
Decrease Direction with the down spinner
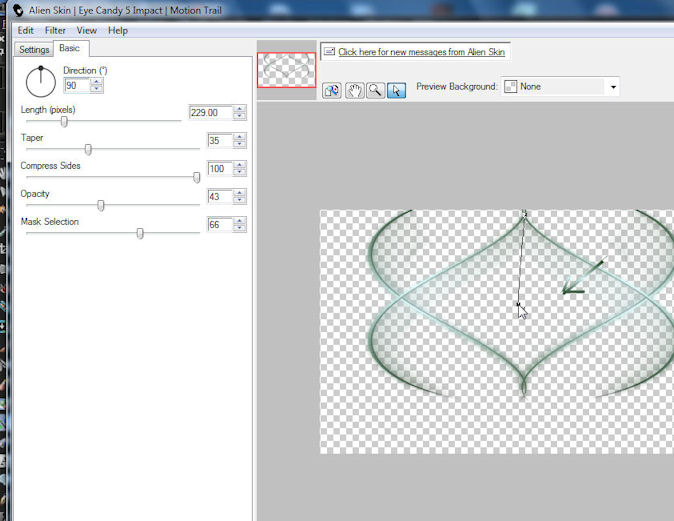point(97,89)
